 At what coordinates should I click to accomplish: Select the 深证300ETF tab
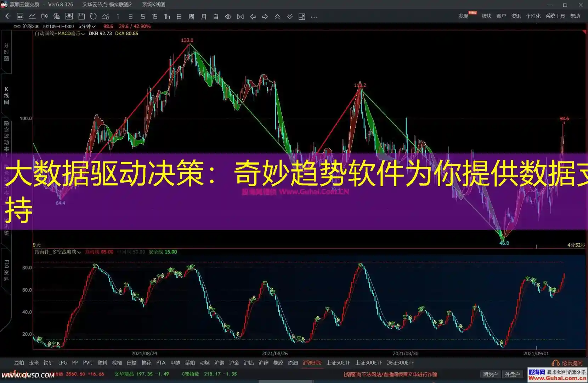(400, 363)
